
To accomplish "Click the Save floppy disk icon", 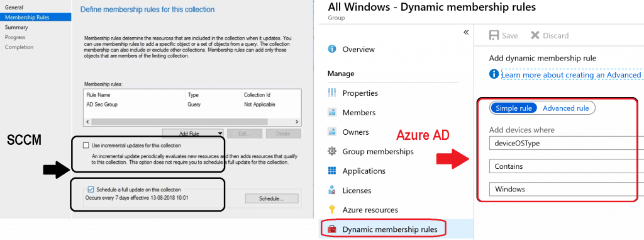I will [x=494, y=35].
